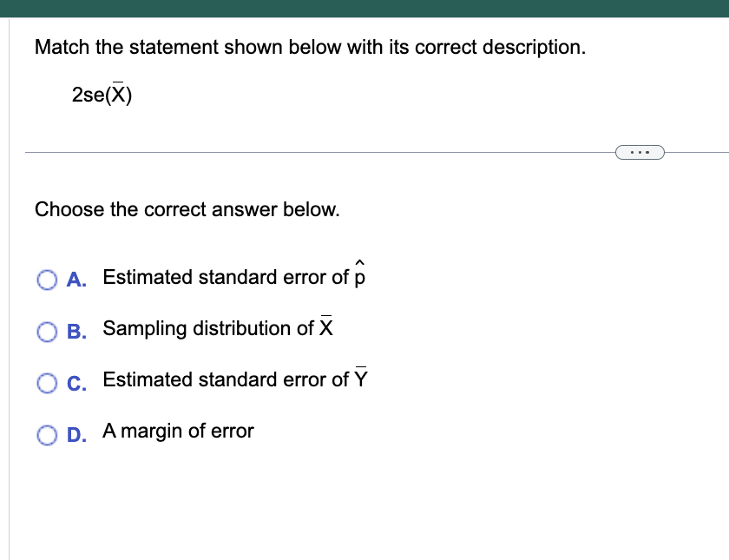Click the question prompt text
Viewport: 729px width, 560px height.
coord(310,47)
